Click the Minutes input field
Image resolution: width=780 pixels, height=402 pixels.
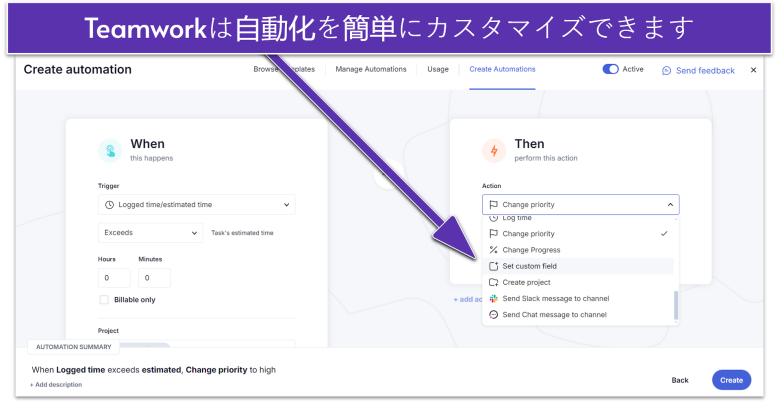pos(154,278)
